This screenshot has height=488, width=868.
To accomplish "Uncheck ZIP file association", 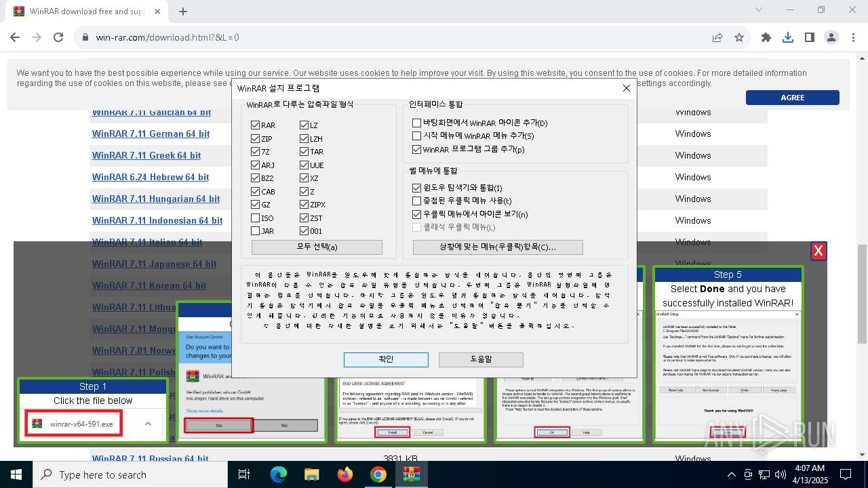I will tap(255, 139).
